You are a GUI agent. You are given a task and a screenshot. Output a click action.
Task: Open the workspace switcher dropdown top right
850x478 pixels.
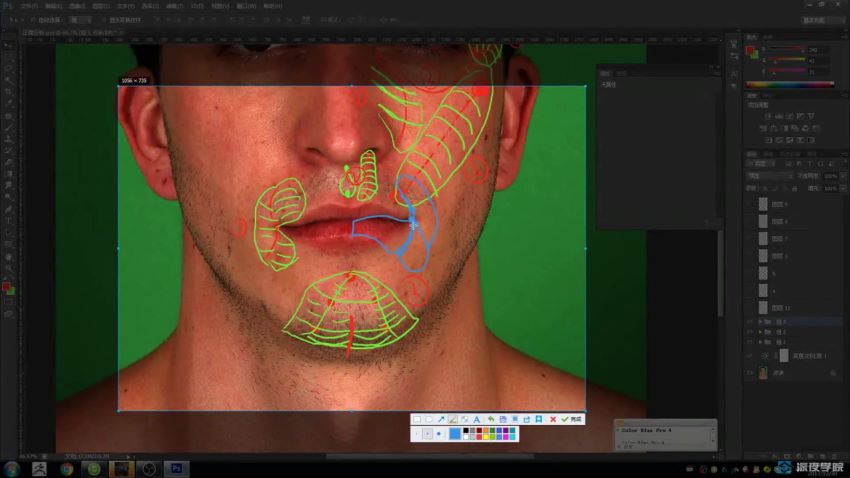[x=823, y=20]
